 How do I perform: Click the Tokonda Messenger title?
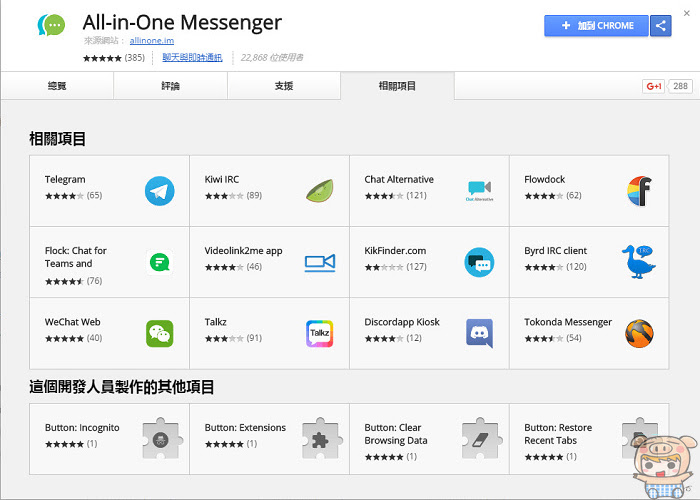click(568, 322)
